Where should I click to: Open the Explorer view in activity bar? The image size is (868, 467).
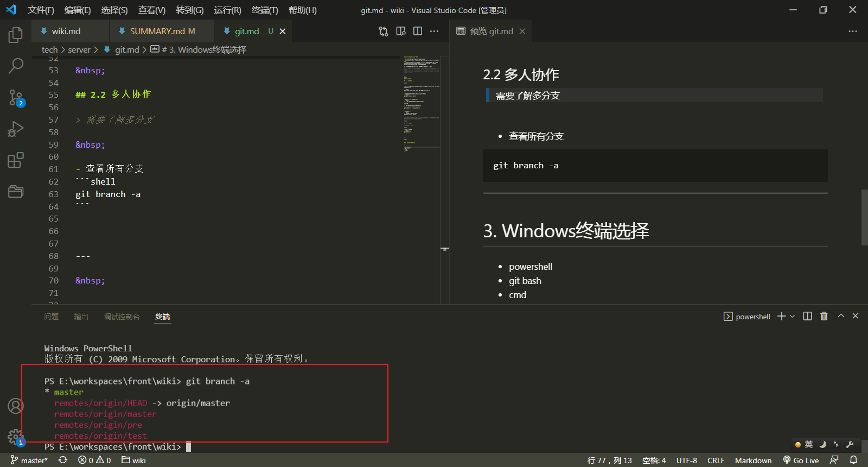(16, 35)
